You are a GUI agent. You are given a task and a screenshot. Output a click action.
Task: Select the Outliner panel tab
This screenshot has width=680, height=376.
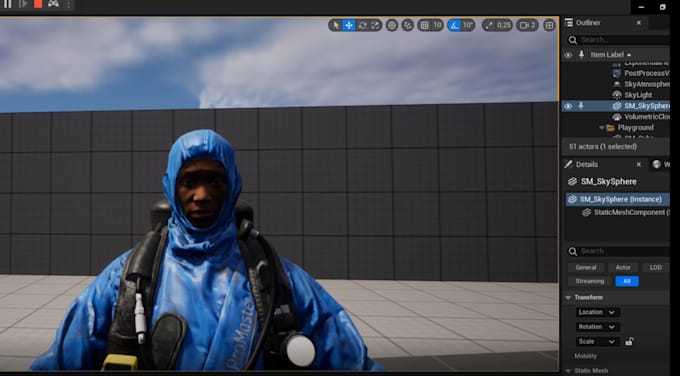[x=588, y=23]
